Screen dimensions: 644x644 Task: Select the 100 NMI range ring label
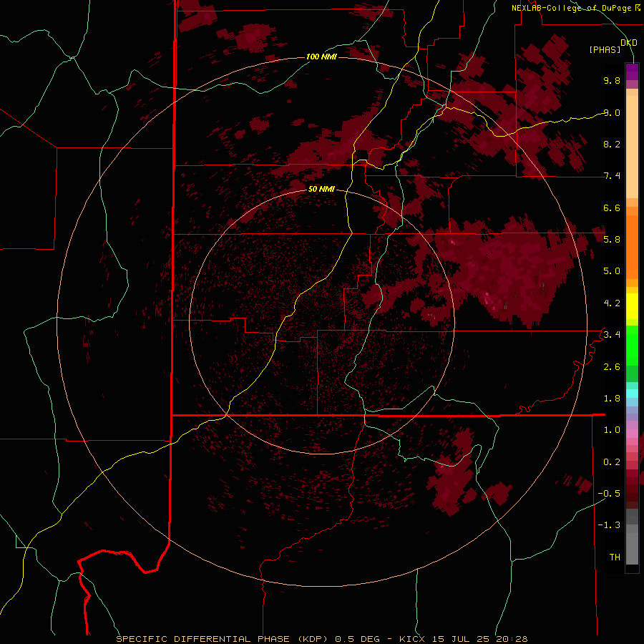pyautogui.click(x=321, y=57)
